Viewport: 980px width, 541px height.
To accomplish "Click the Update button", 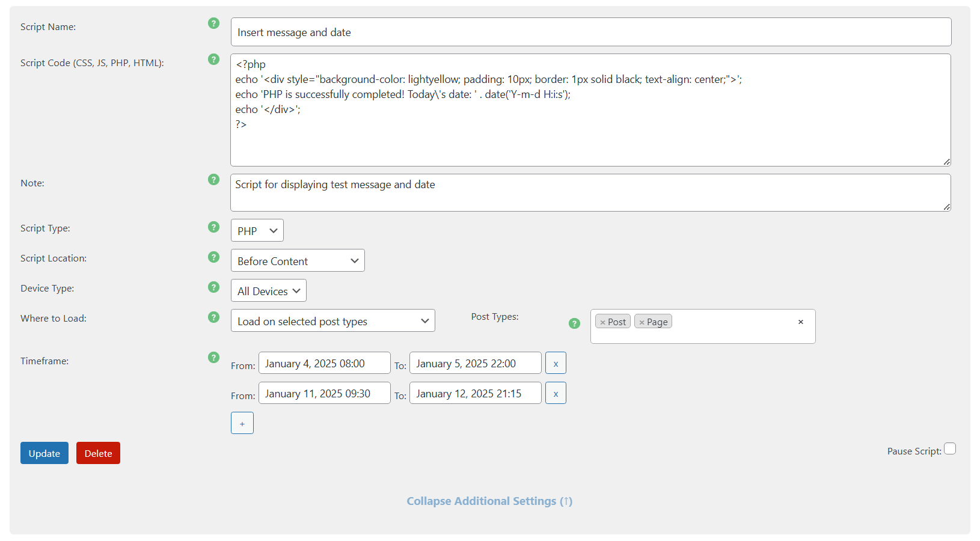I will (x=44, y=453).
